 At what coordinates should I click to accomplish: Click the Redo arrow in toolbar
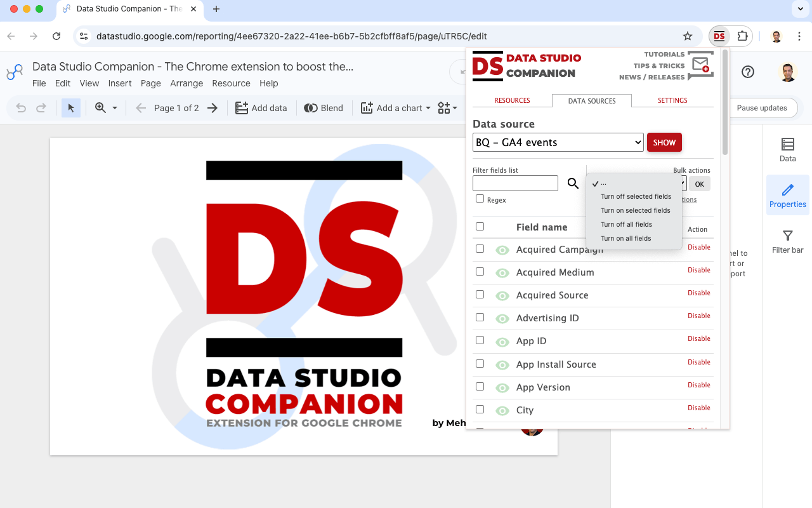(x=41, y=108)
